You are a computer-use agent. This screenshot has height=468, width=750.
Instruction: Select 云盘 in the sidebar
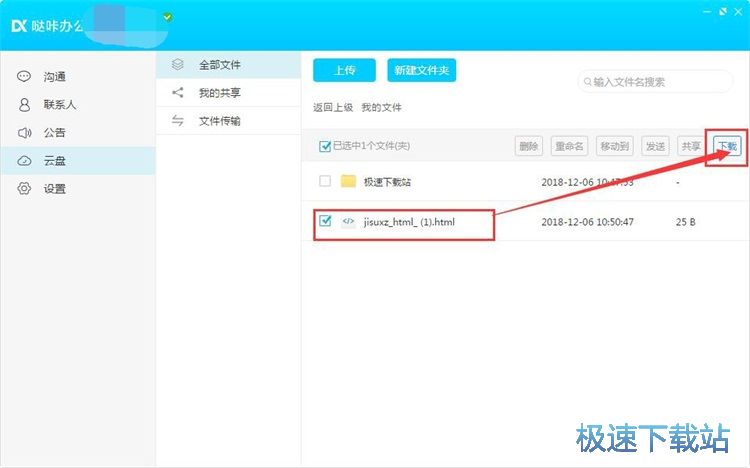(78, 161)
